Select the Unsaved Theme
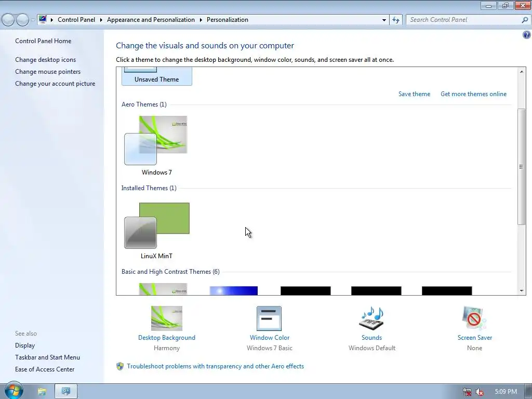 [156, 76]
